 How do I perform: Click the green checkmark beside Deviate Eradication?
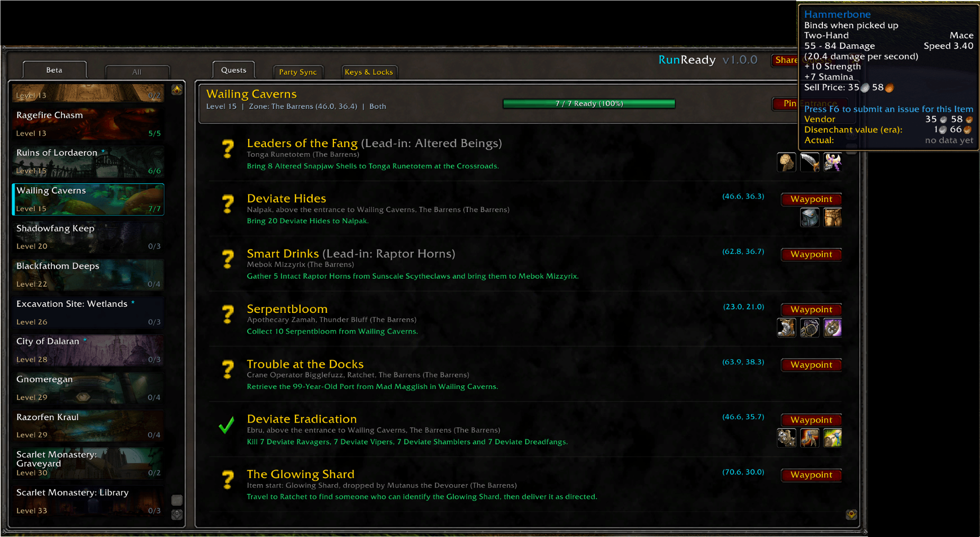tap(227, 426)
